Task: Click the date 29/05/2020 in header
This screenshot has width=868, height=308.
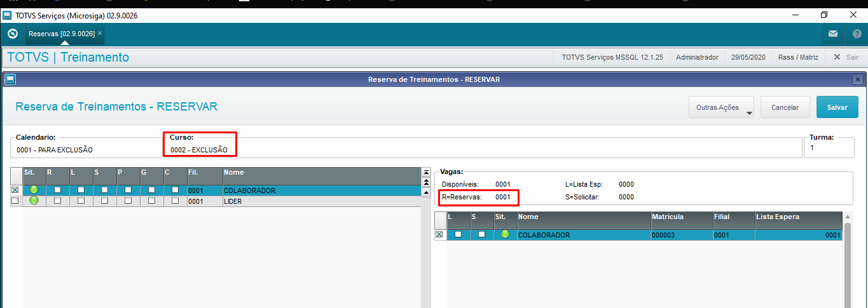Action: (748, 57)
